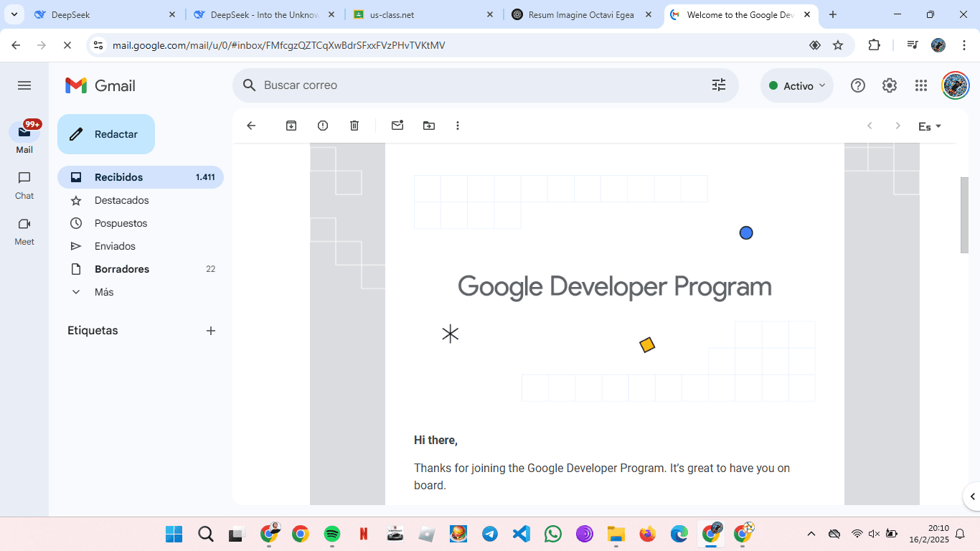Open the Activo status dropdown
The width and height of the screenshot is (980, 551).
(x=797, y=85)
